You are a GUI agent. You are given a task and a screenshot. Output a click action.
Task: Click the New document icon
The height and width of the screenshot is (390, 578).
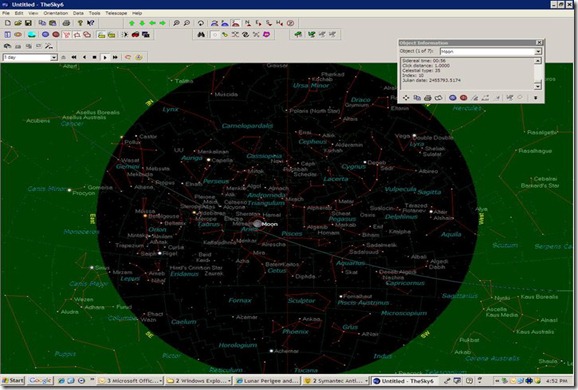pyautogui.click(x=7, y=23)
